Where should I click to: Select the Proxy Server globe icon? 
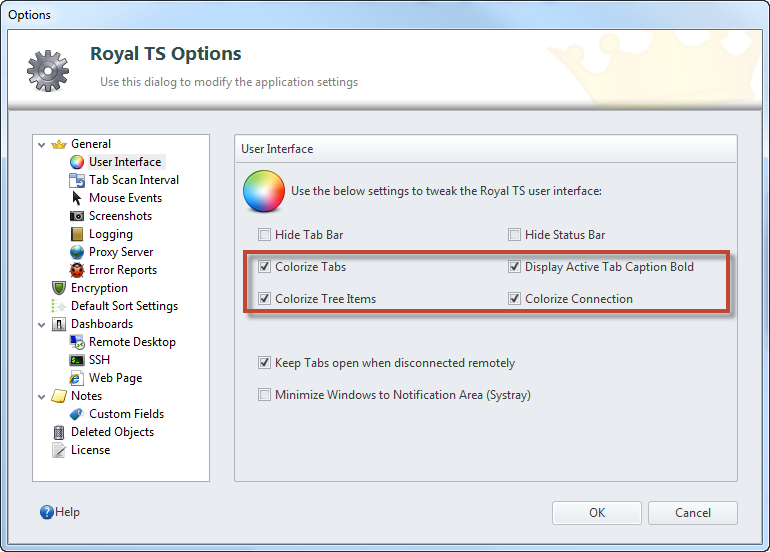pos(77,252)
